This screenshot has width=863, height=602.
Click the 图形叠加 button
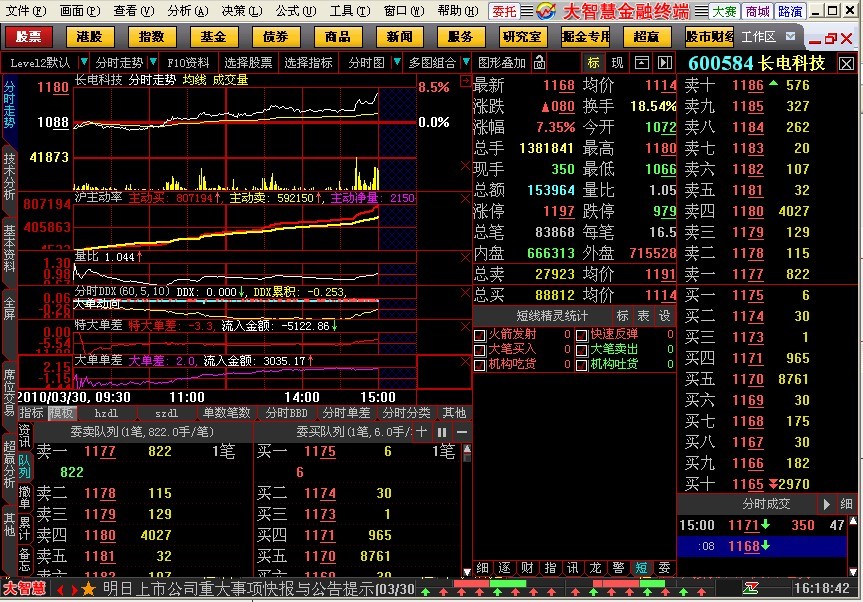502,63
